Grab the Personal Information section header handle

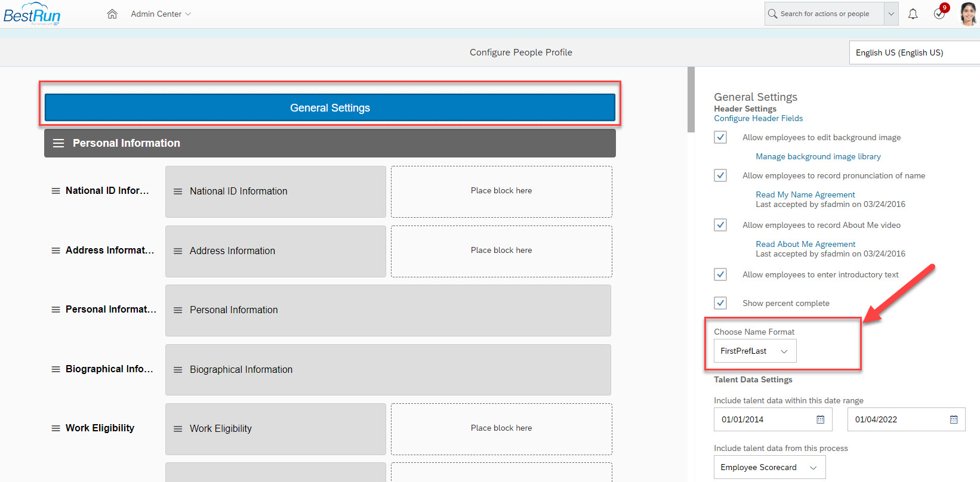[x=58, y=143]
